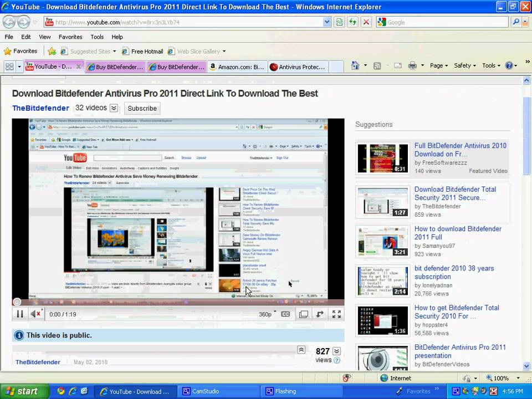The width and height of the screenshot is (532, 399).
Task: Switch to the Amazon.com tab
Action: point(237,67)
